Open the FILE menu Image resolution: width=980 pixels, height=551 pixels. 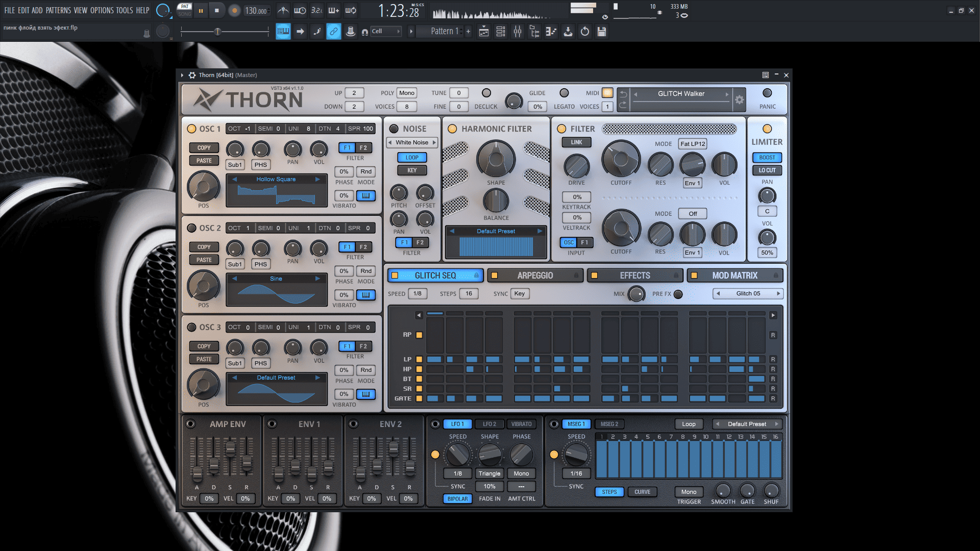pyautogui.click(x=10, y=10)
